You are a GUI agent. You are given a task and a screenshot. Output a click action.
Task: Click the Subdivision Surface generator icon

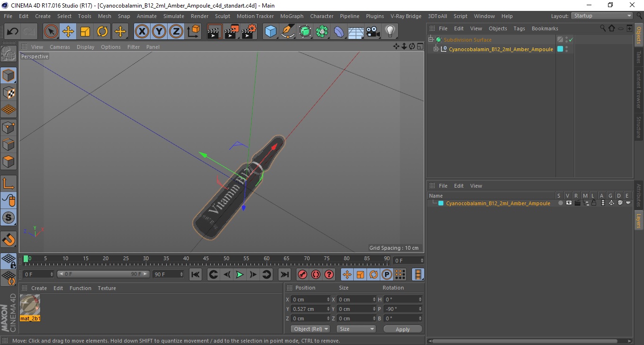click(305, 32)
